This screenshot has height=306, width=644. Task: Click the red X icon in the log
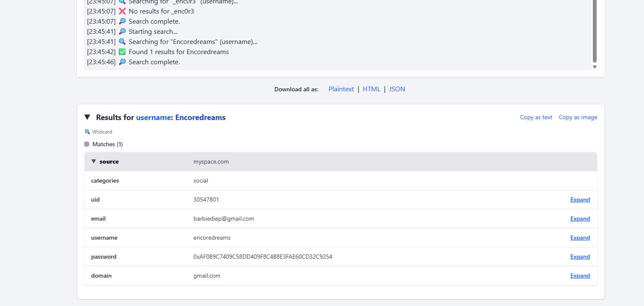click(122, 11)
